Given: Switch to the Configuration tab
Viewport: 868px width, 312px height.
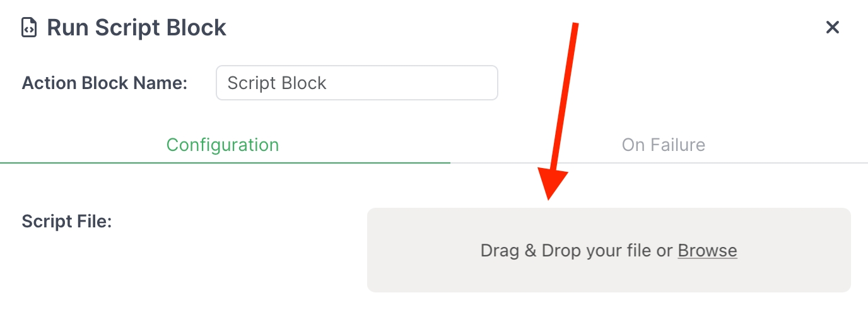Looking at the screenshot, I should tap(223, 145).
